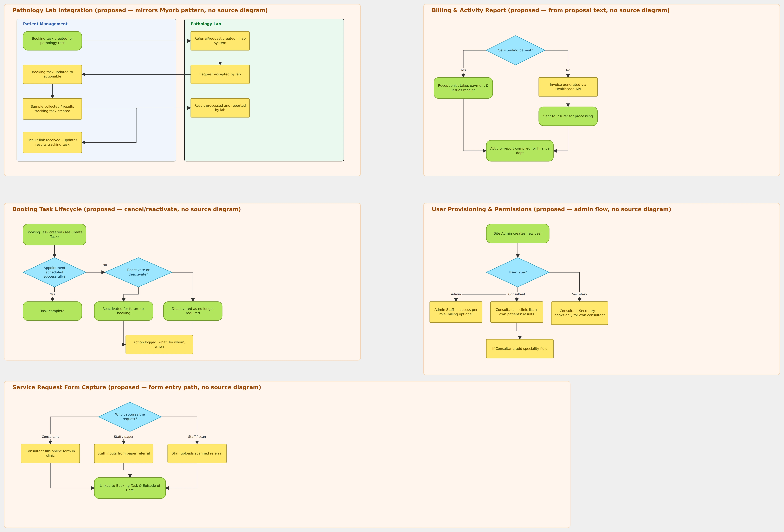Click the 'Admin' edge label
784x532 pixels.
coord(456,294)
